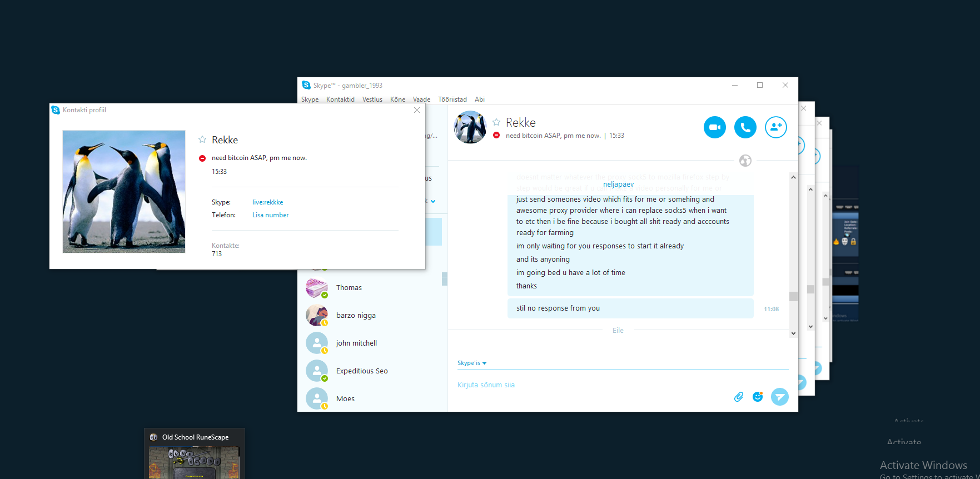This screenshot has width=980, height=479.
Task: Click the 'Eile' date separator
Action: [x=618, y=331]
